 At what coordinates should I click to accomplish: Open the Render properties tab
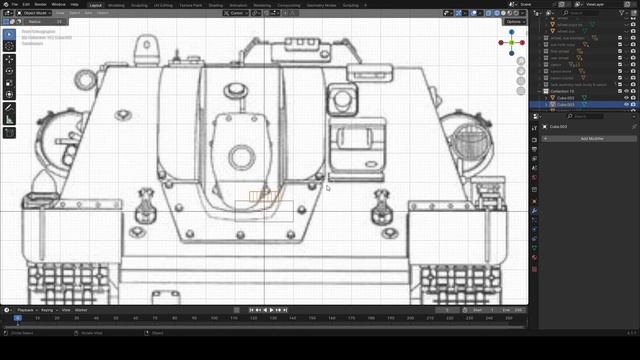534,140
